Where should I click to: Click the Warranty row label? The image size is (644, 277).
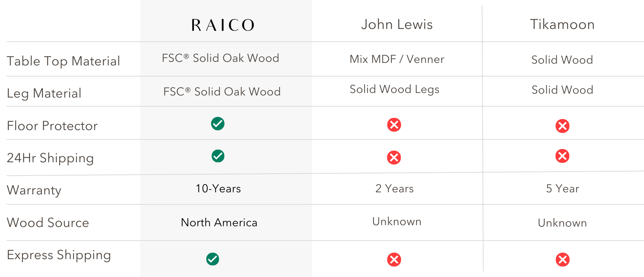[34, 190]
